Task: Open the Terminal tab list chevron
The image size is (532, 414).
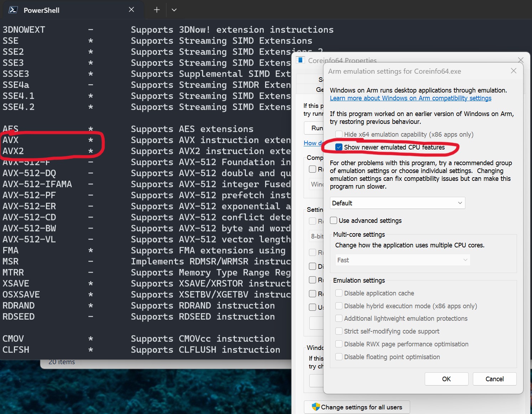Action: coord(174,10)
